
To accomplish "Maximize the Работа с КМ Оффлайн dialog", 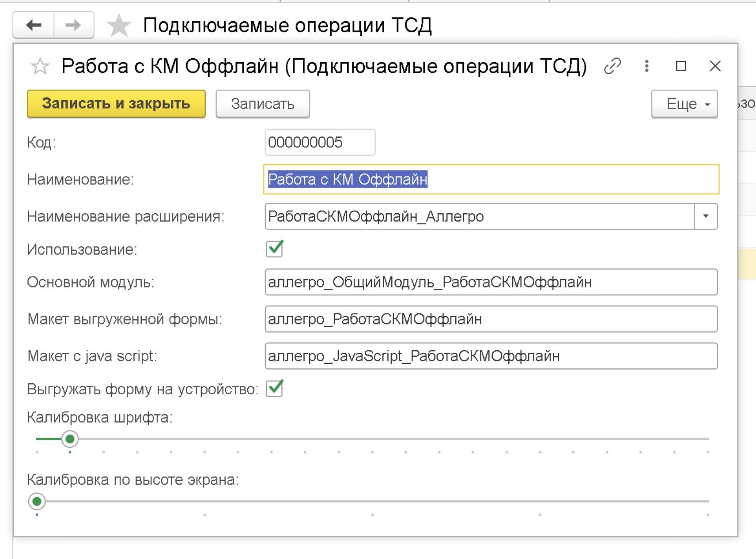I will (681, 66).
